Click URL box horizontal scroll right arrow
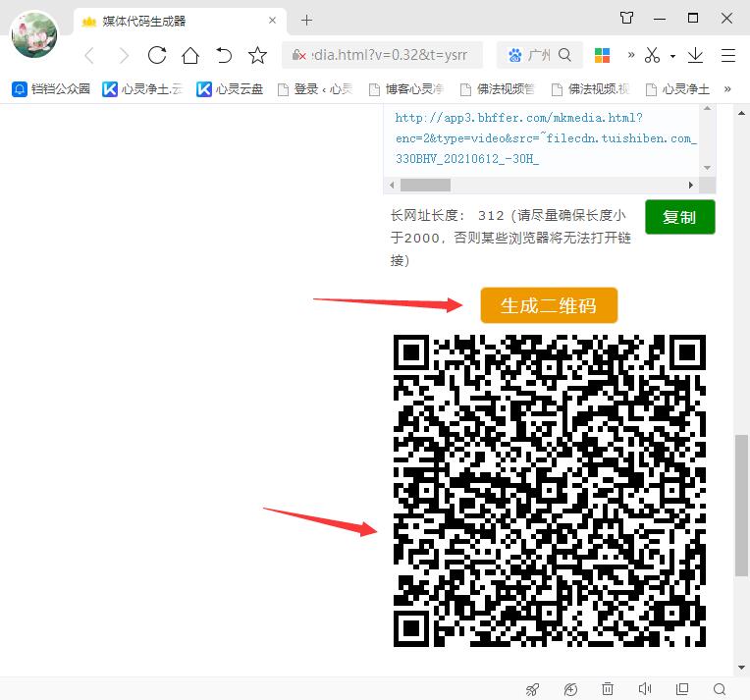This screenshot has height=700, width=750. click(x=691, y=186)
